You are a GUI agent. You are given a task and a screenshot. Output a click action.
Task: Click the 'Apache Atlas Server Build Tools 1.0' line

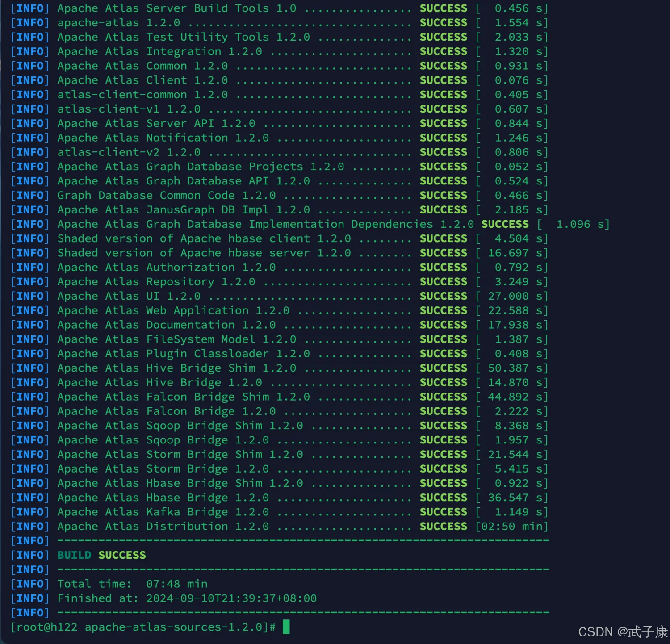point(279,8)
